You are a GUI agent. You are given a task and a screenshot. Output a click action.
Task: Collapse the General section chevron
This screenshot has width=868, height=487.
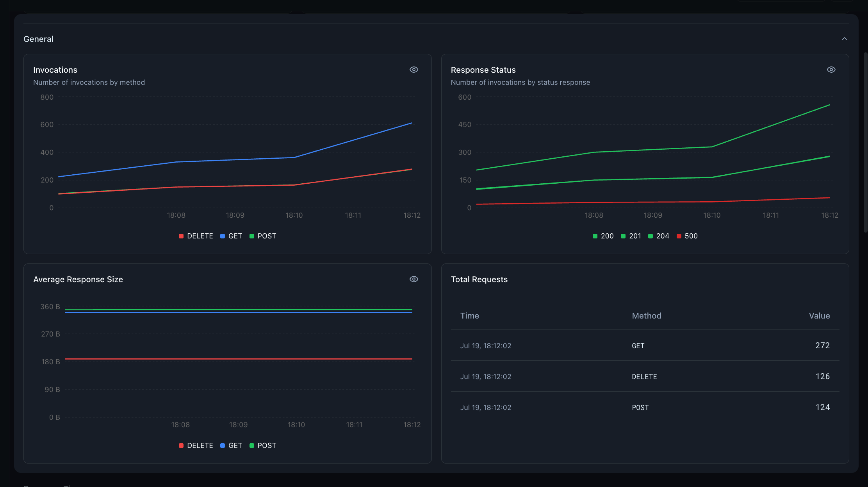coord(844,39)
